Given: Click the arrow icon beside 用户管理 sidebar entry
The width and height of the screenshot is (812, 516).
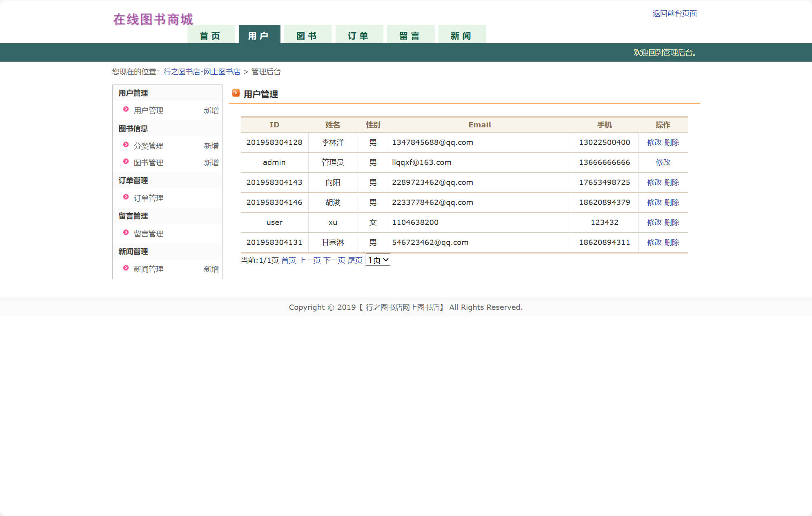Looking at the screenshot, I should [x=125, y=110].
